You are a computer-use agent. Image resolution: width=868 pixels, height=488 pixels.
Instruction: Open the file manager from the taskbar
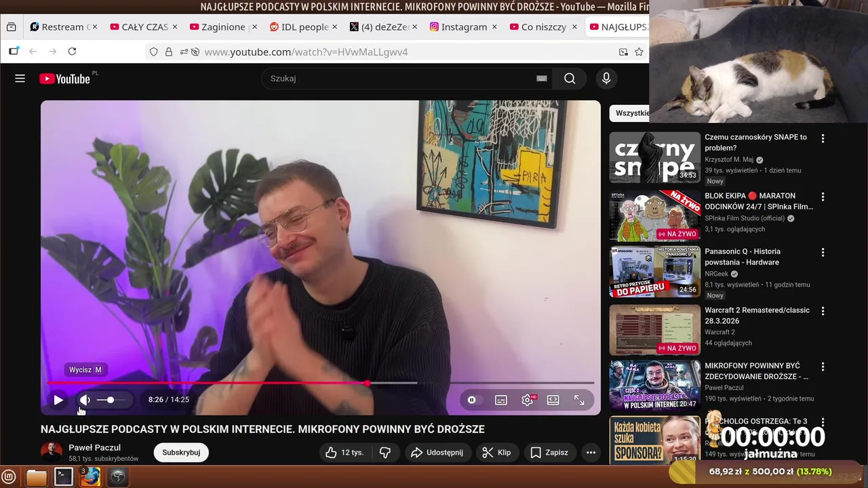click(37, 477)
